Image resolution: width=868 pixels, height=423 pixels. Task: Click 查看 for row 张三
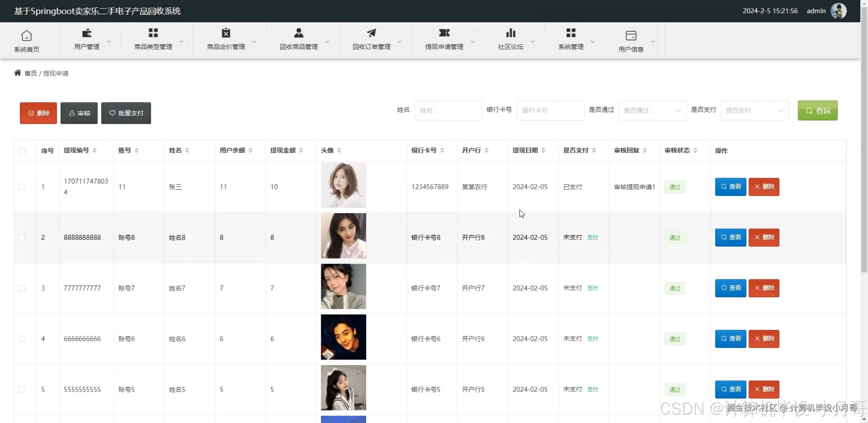point(731,187)
